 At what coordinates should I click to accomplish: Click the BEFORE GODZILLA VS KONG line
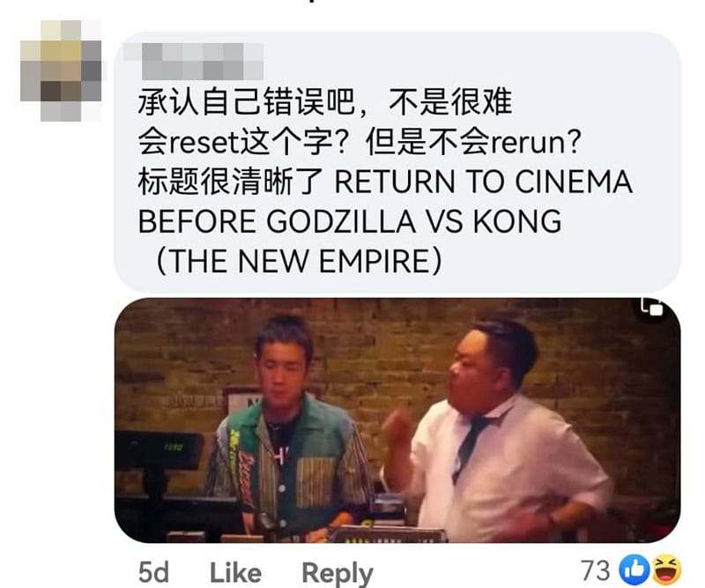350,221
